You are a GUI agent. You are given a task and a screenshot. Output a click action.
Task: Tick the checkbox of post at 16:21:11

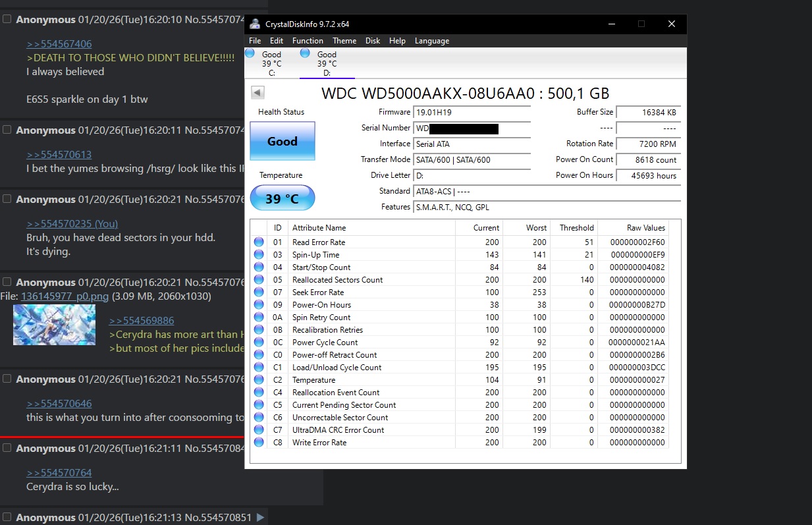tap(7, 448)
